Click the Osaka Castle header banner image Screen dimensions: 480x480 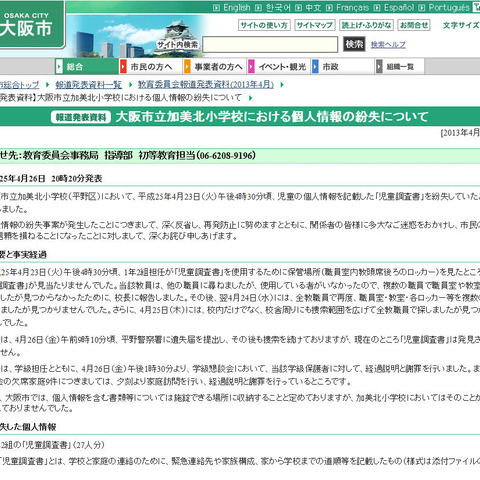[137, 36]
